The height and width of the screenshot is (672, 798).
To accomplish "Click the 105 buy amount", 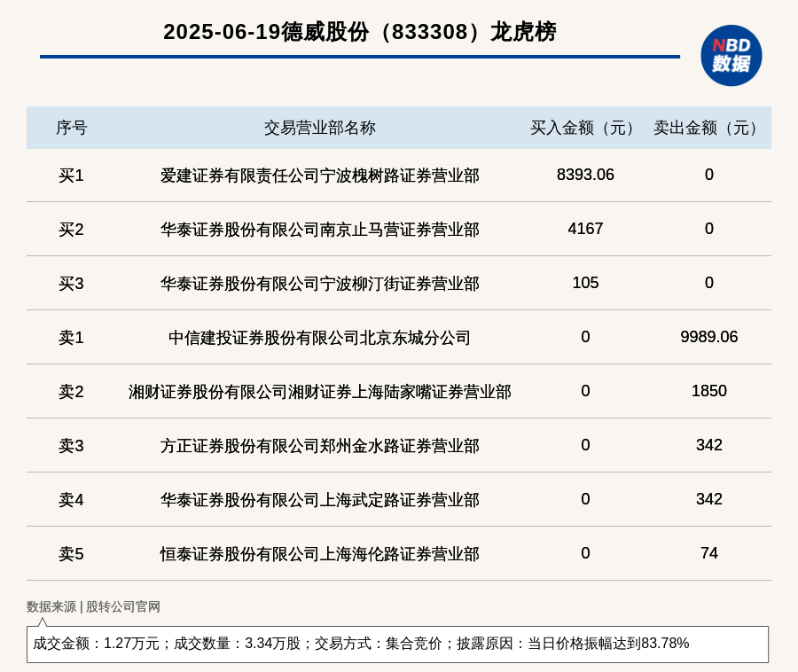I will point(585,282).
